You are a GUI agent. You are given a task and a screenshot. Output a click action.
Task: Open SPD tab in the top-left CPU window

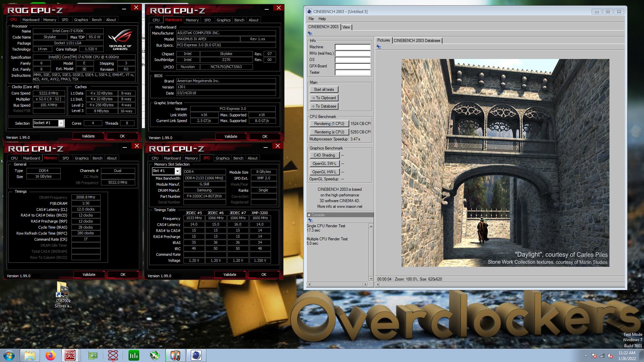pos(65,20)
